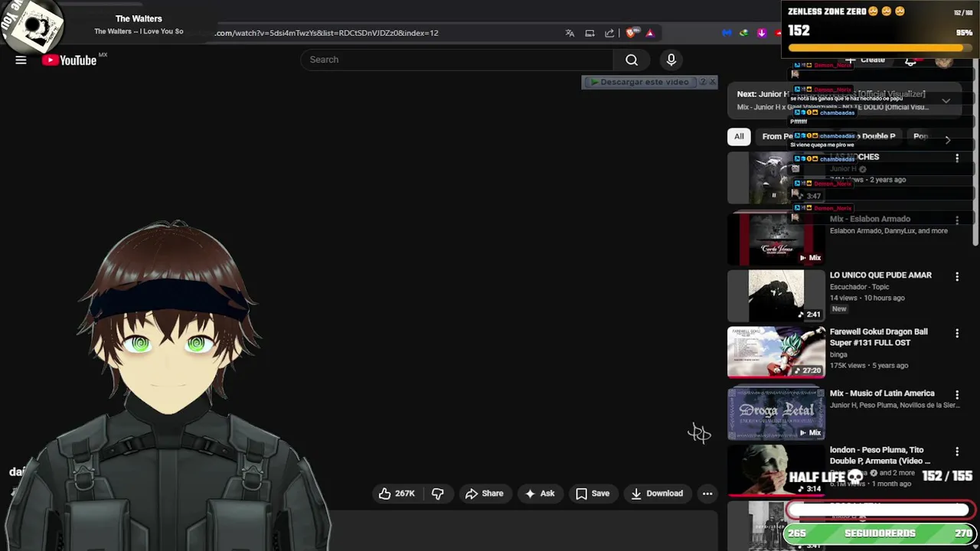Open the Junior H video thumbnail 3:47

[776, 178]
